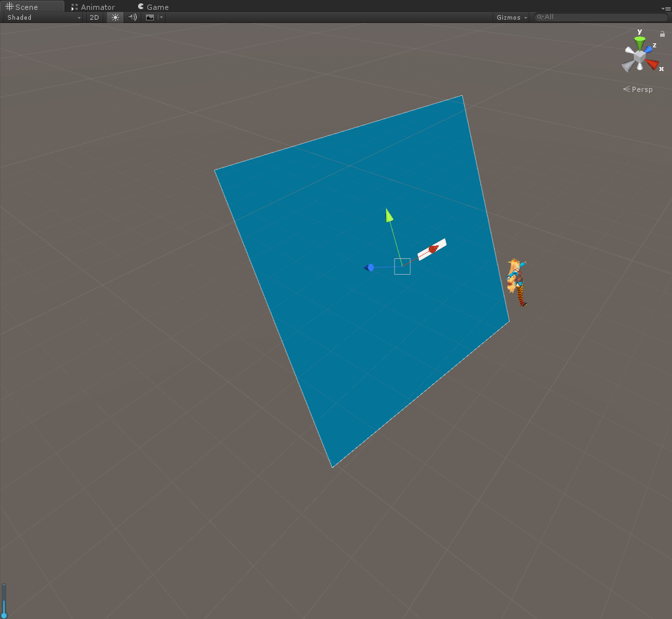Open the Gizmos dropdown menu

(x=511, y=17)
